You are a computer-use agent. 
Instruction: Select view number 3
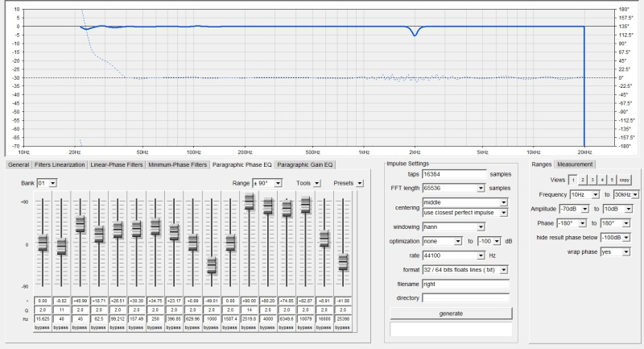coord(592,181)
